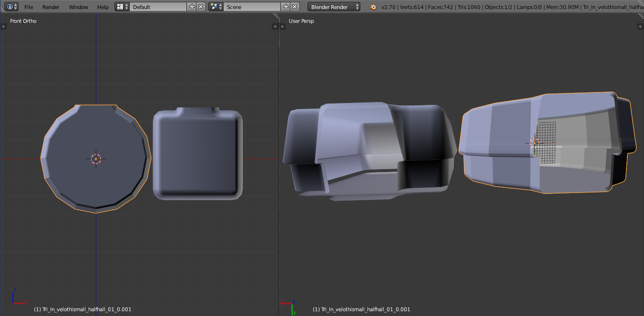Viewport: 644px width, 316px height.
Task: Click the Default screen layout name field
Action: [x=158, y=7]
